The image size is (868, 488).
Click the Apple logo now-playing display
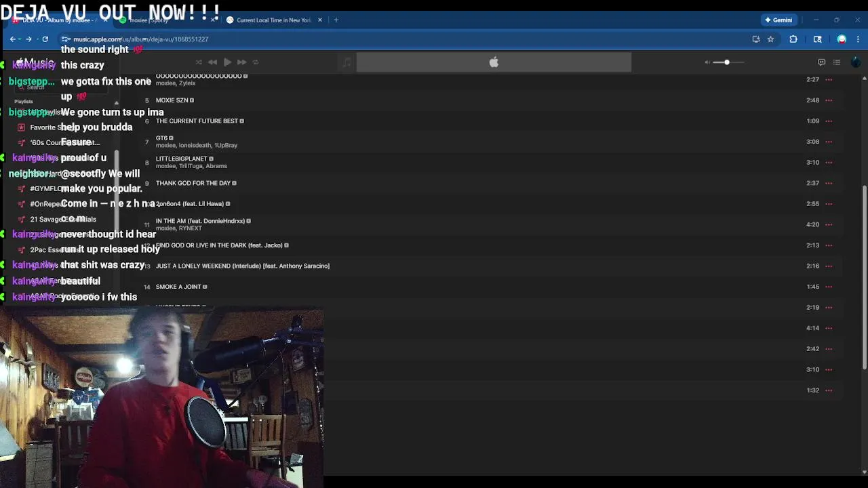494,62
